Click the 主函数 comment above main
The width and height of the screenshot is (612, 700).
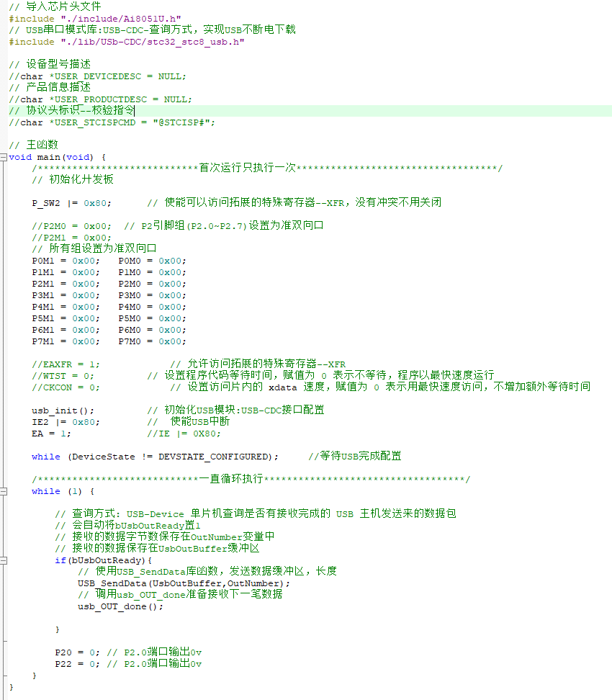[x=33, y=145]
